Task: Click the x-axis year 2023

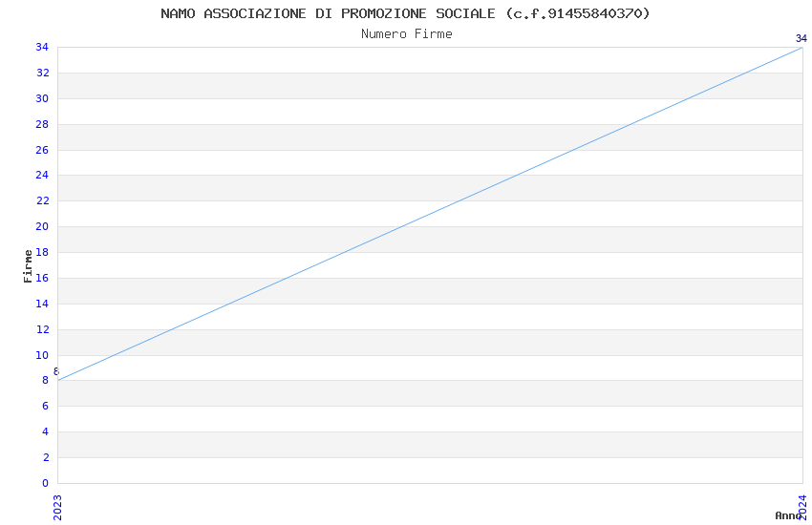Action: [x=57, y=508]
